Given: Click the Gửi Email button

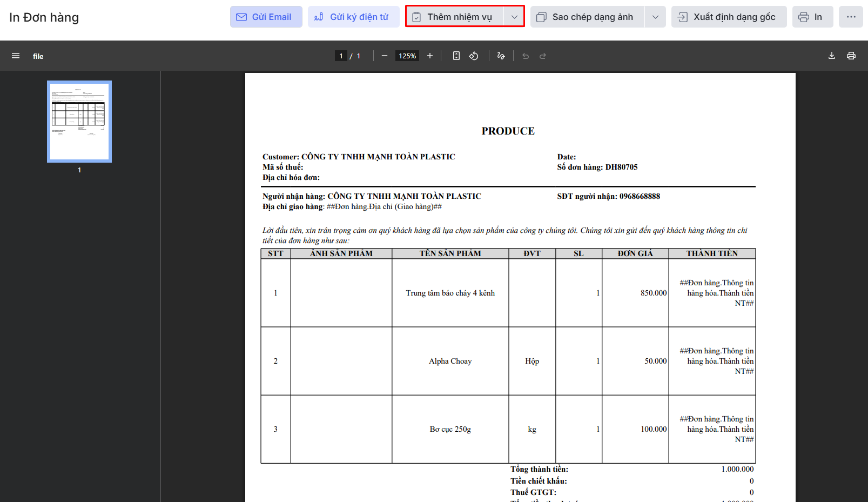Looking at the screenshot, I should pos(266,17).
